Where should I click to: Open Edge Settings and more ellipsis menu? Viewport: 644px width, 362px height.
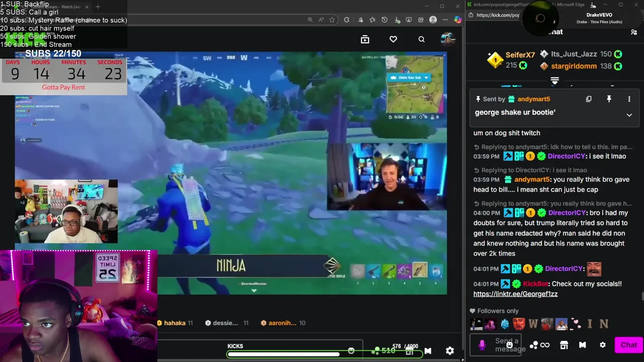tap(445, 20)
